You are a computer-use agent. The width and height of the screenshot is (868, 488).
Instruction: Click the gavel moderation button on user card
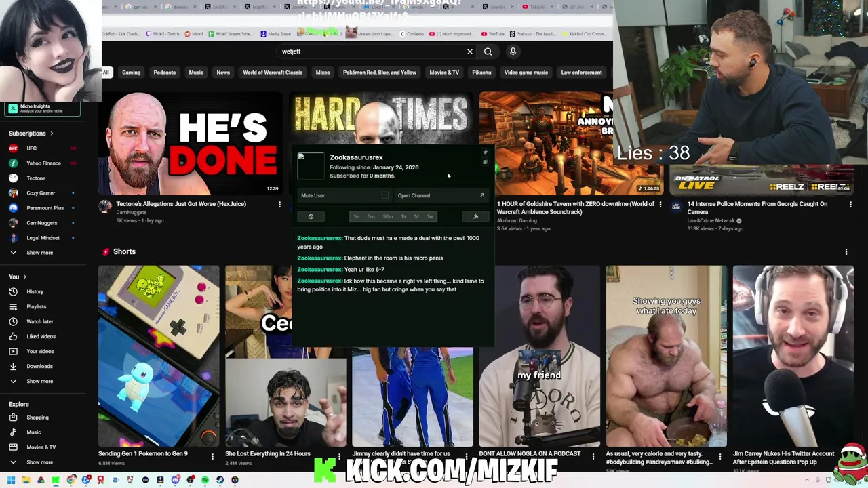pyautogui.click(x=475, y=217)
